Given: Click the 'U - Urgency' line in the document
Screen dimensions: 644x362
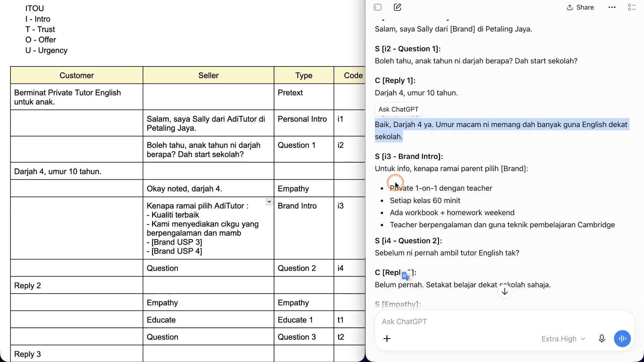Looking at the screenshot, I should (46, 50).
